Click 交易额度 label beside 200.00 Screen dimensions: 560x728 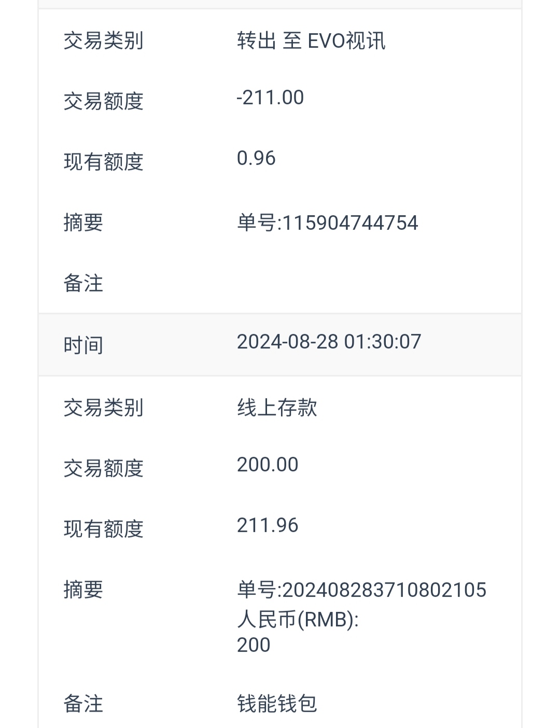click(x=103, y=468)
